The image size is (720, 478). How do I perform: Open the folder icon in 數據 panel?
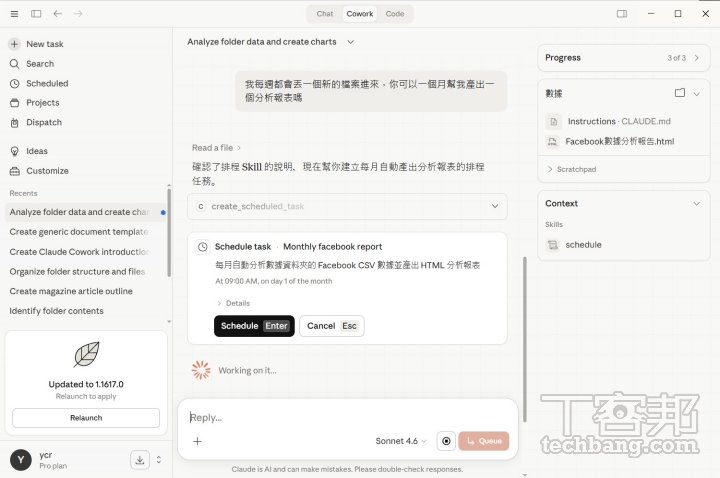(680, 93)
